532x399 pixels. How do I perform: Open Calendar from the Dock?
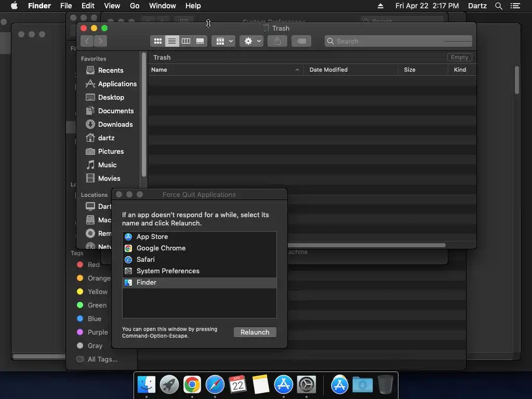238,385
